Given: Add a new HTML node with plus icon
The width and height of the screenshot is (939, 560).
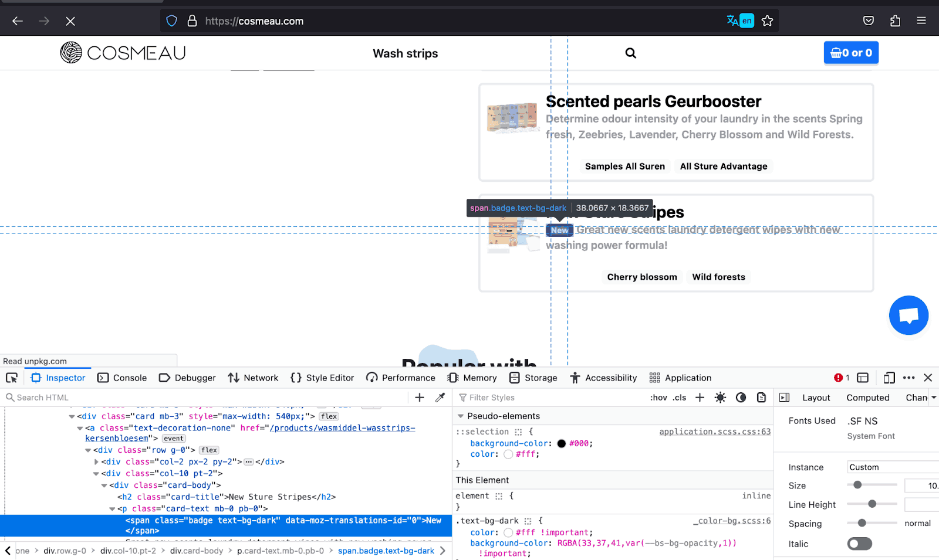Looking at the screenshot, I should 420,398.
